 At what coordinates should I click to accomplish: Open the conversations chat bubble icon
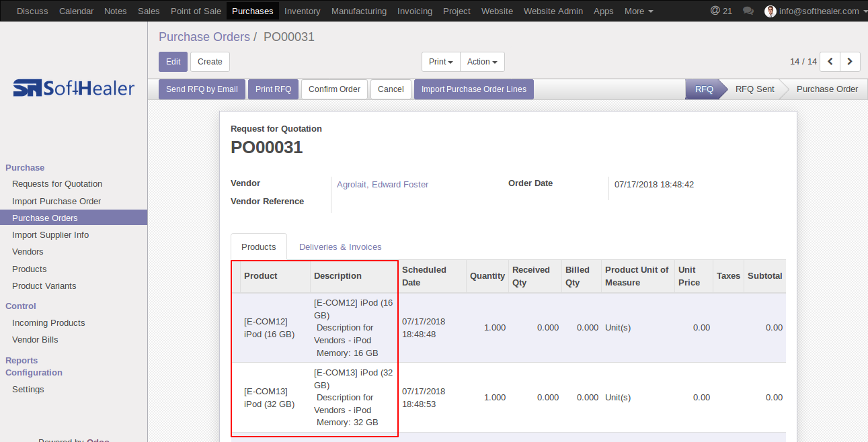coord(748,11)
